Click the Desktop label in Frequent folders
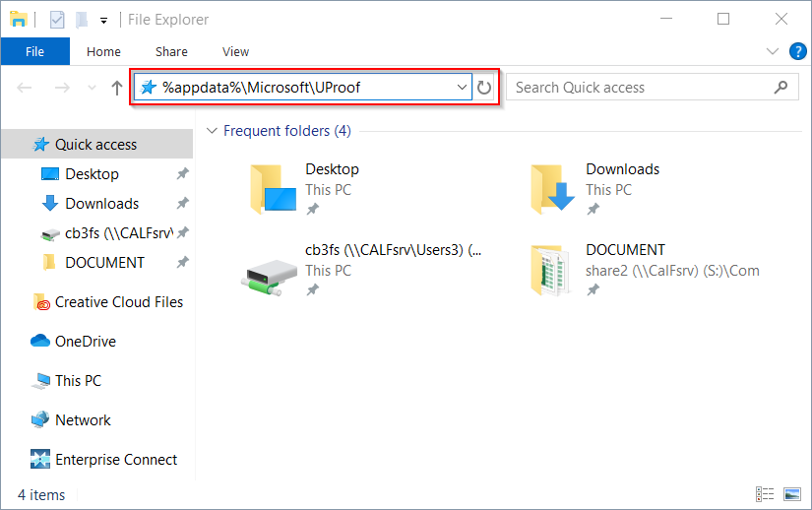Image resolution: width=812 pixels, height=510 pixels. tap(332, 169)
